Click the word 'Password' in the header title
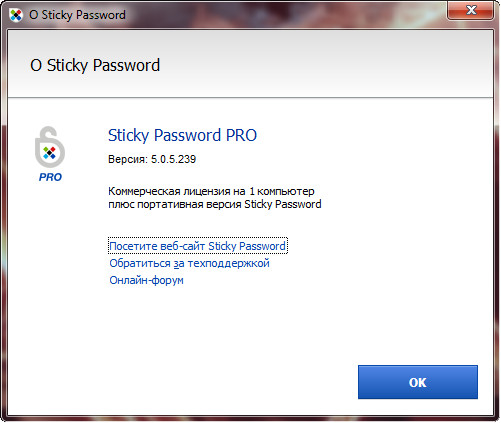This screenshot has height=423, width=501. pyautogui.click(x=126, y=65)
